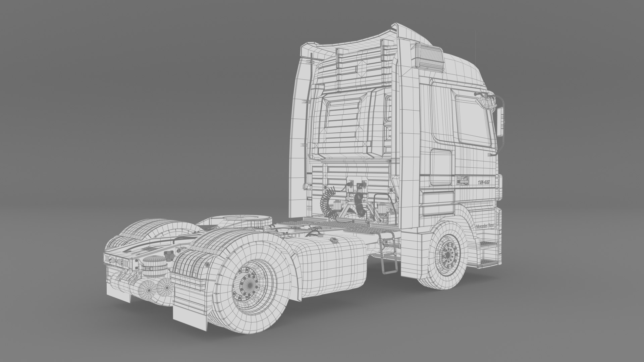Select the fuel tank filler cap

pyautogui.click(x=334, y=240)
